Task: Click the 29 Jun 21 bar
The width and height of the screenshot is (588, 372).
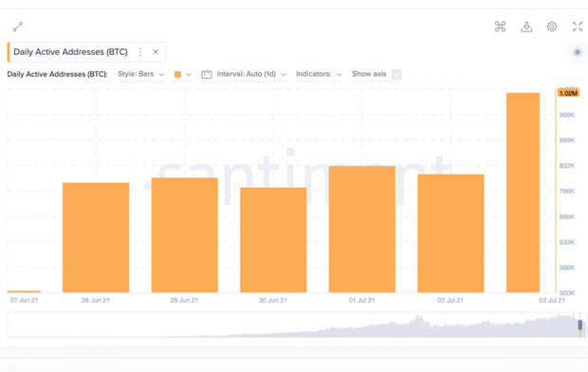Action: 185,235
